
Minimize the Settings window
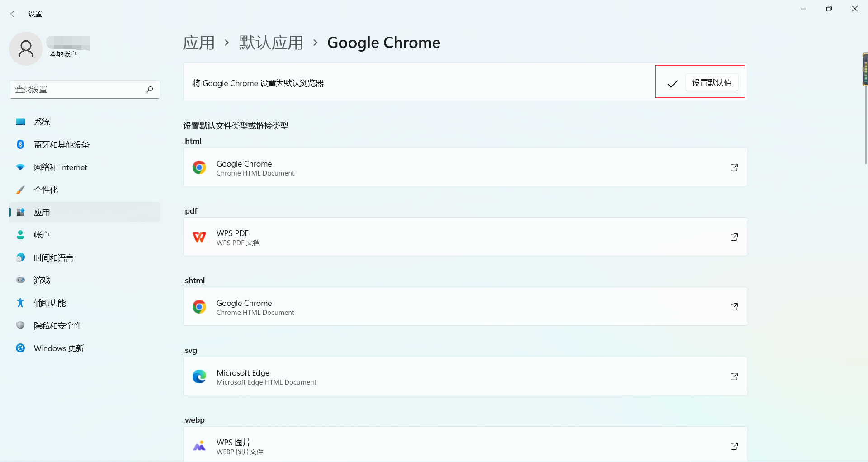(x=803, y=9)
